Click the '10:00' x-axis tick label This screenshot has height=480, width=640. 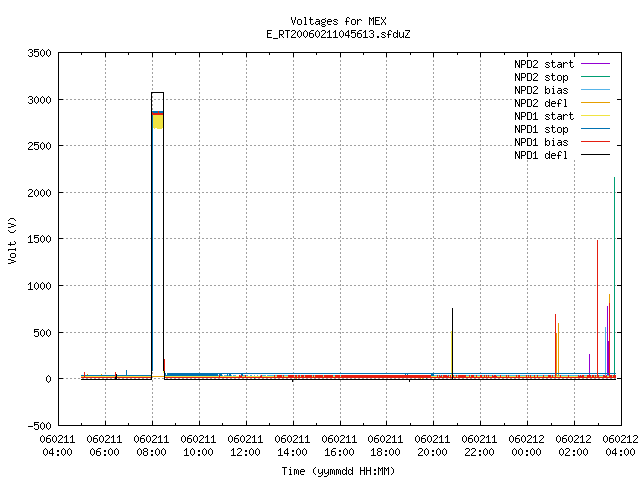tap(198, 452)
